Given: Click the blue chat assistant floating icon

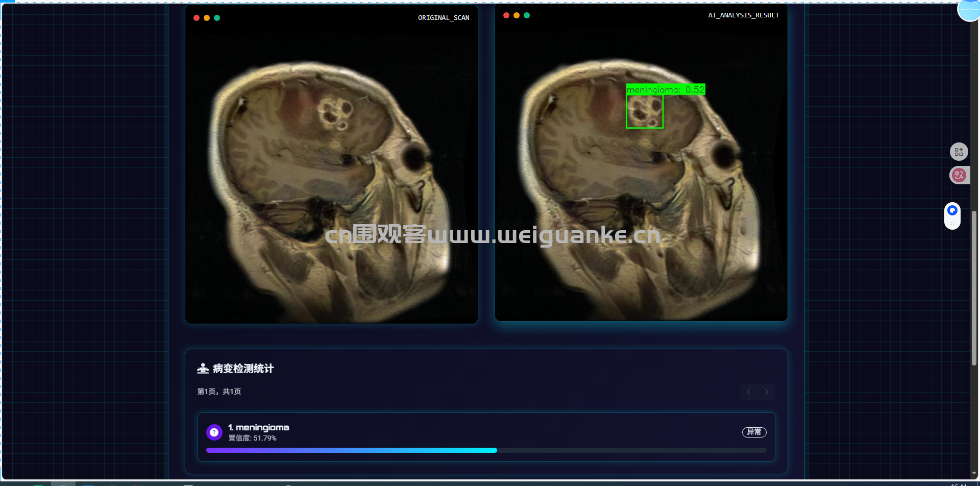Looking at the screenshot, I should click(x=952, y=210).
